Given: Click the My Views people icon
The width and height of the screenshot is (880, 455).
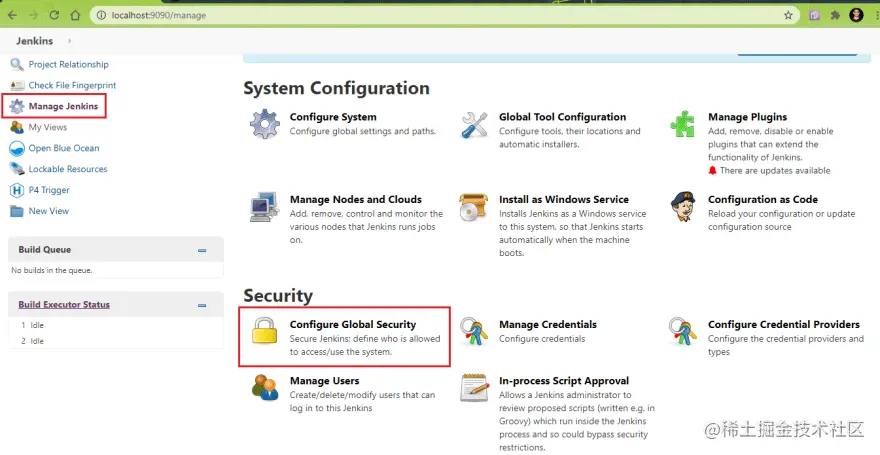Looking at the screenshot, I should 17,127.
